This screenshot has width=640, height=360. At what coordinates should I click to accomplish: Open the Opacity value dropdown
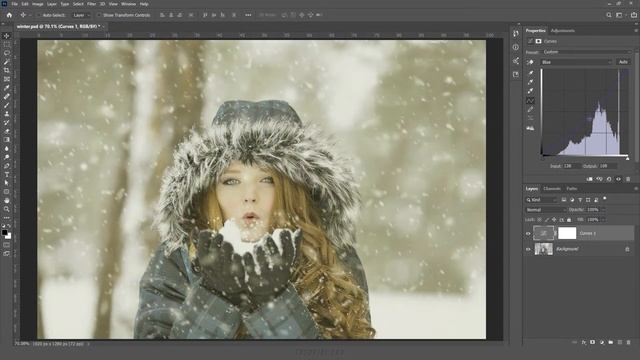[x=603, y=210]
